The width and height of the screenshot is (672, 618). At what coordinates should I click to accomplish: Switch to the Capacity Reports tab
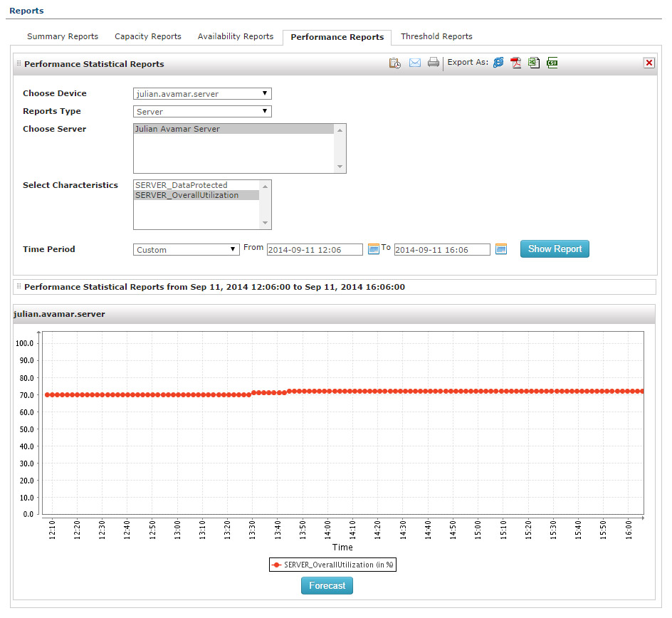[148, 36]
